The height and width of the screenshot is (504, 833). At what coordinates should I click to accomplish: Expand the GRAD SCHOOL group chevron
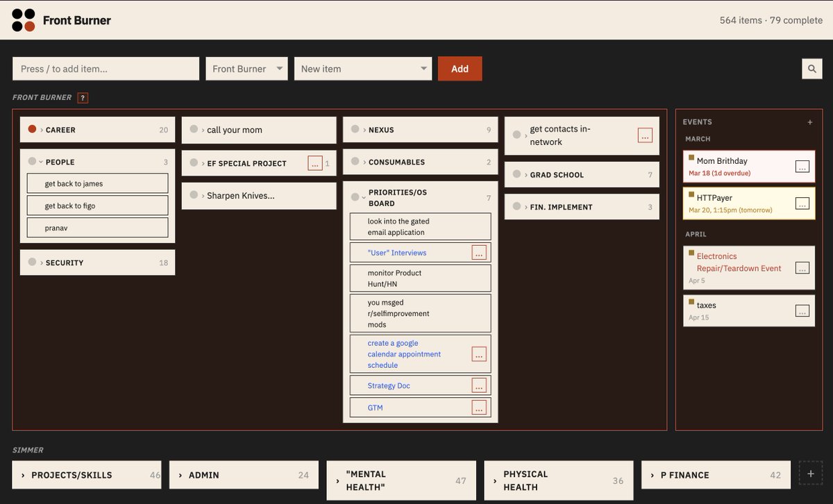pyautogui.click(x=526, y=175)
